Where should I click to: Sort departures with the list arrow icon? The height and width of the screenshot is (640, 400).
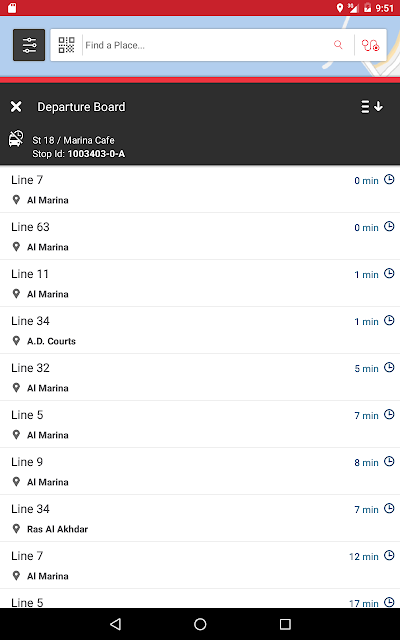click(372, 107)
